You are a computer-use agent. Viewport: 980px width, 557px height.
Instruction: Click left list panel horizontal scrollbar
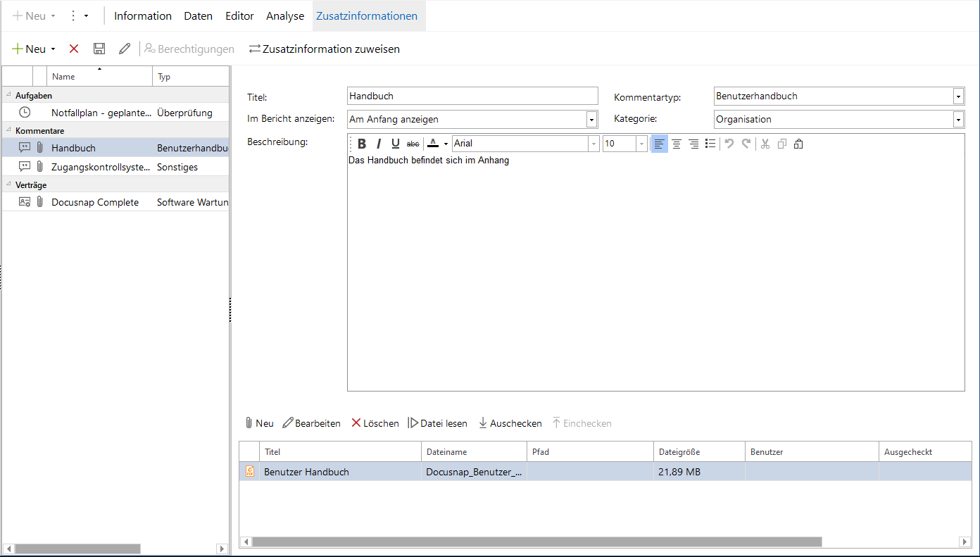pos(77,549)
